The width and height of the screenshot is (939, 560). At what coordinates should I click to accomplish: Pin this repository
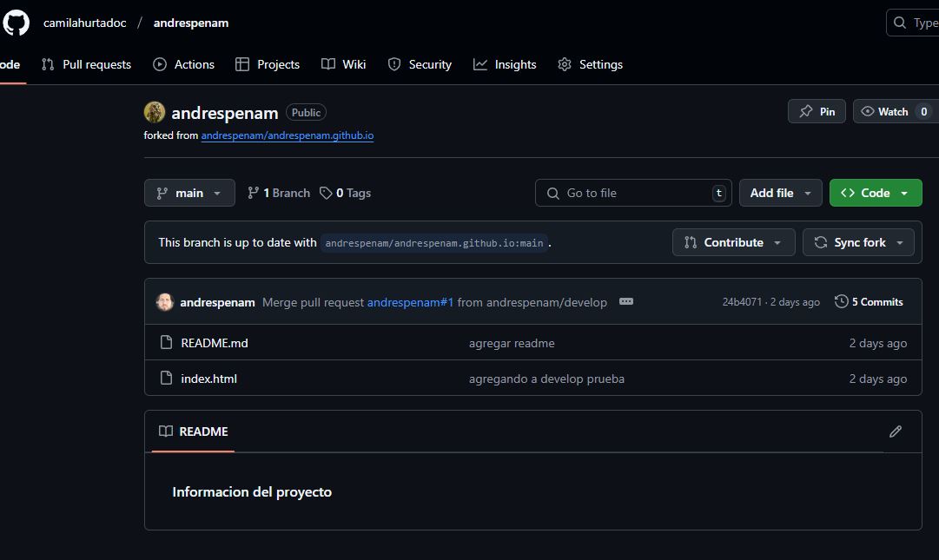[x=816, y=111]
